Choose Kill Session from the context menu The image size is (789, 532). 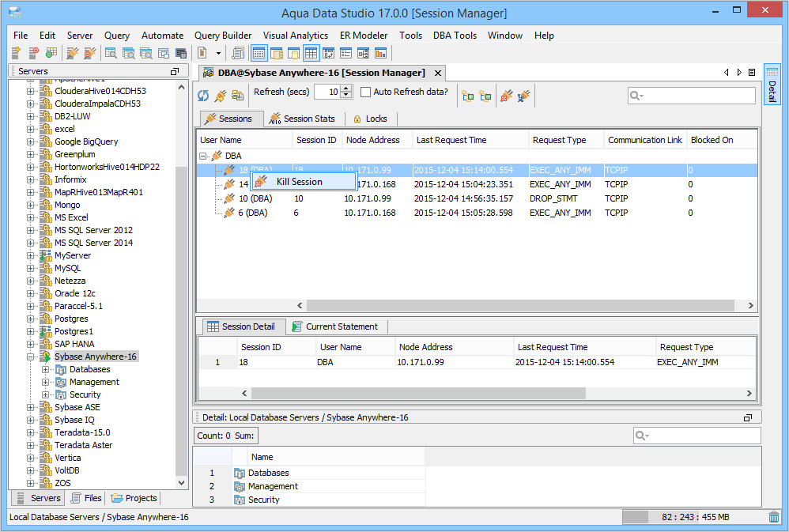click(x=304, y=182)
